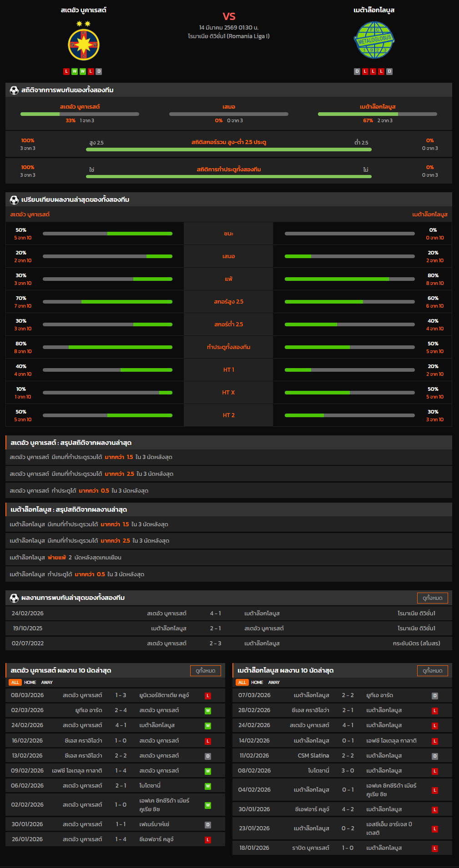The image size is (459, 868).
Task: Click the gray D badge for the 07/03/2026 match
Action: point(434,696)
